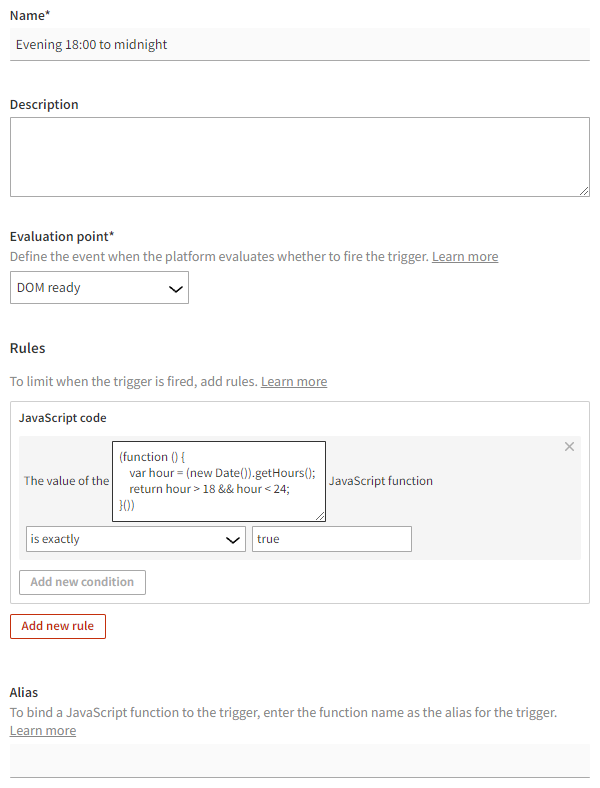Select the condition value field containing "true"
The height and width of the screenshot is (788, 600).
(331, 539)
